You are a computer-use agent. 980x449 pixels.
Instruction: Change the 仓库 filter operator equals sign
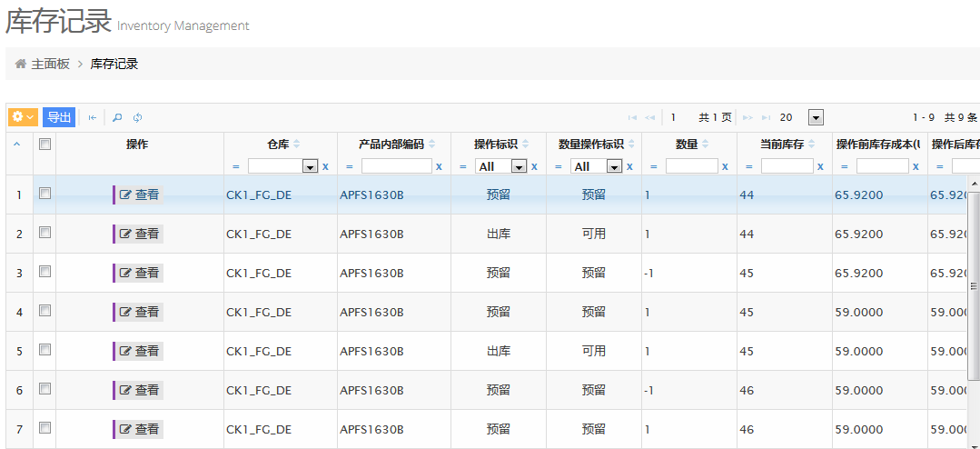click(236, 167)
